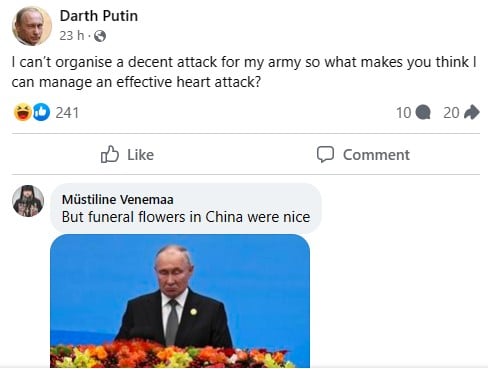View the 241 reactions list
Screen dimensions: 488x369
pos(67,113)
